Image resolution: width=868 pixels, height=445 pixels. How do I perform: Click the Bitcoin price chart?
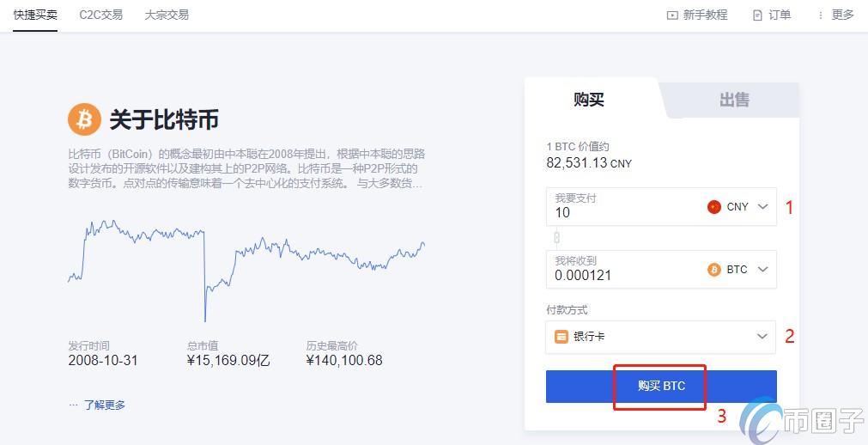246,271
